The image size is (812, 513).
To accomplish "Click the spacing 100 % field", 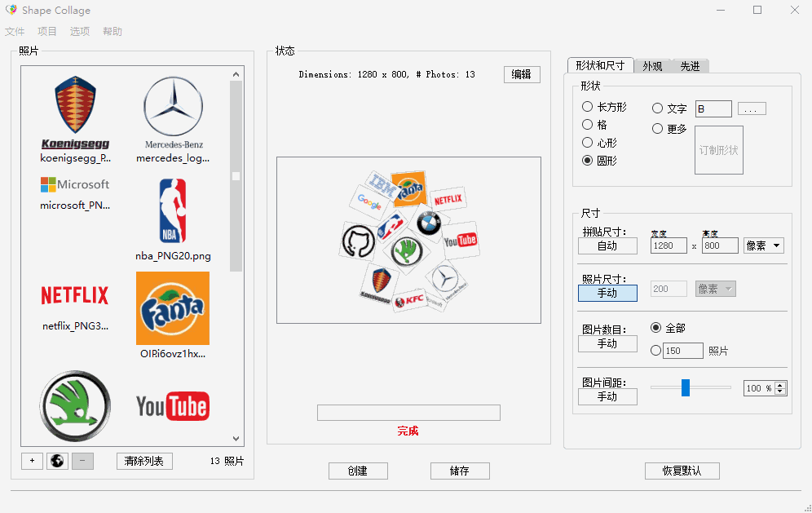I will pyautogui.click(x=759, y=388).
